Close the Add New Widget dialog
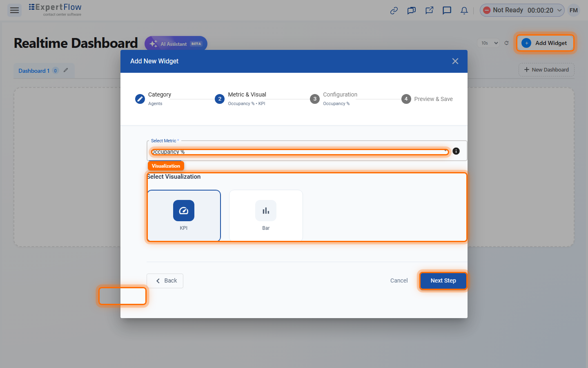Viewport: 588px width, 368px height. click(455, 61)
